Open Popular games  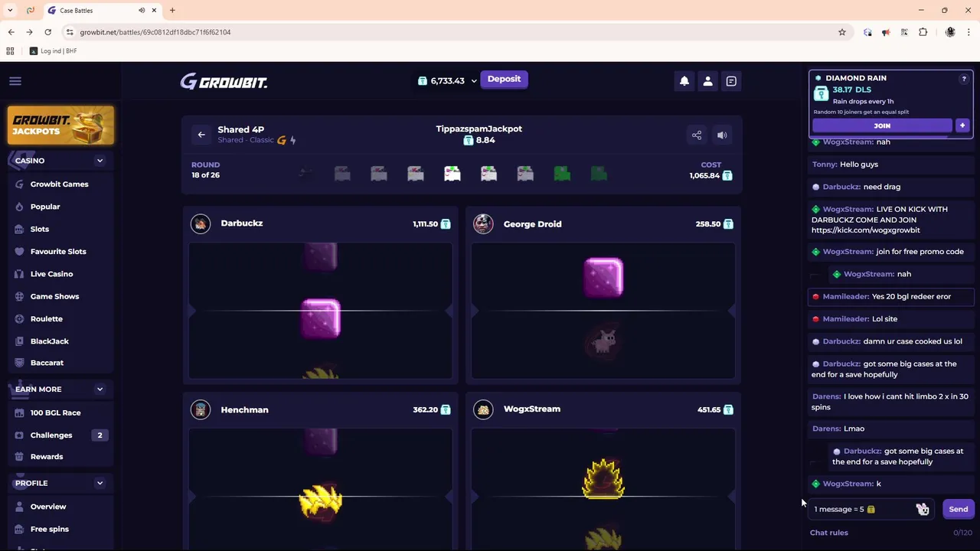(44, 207)
